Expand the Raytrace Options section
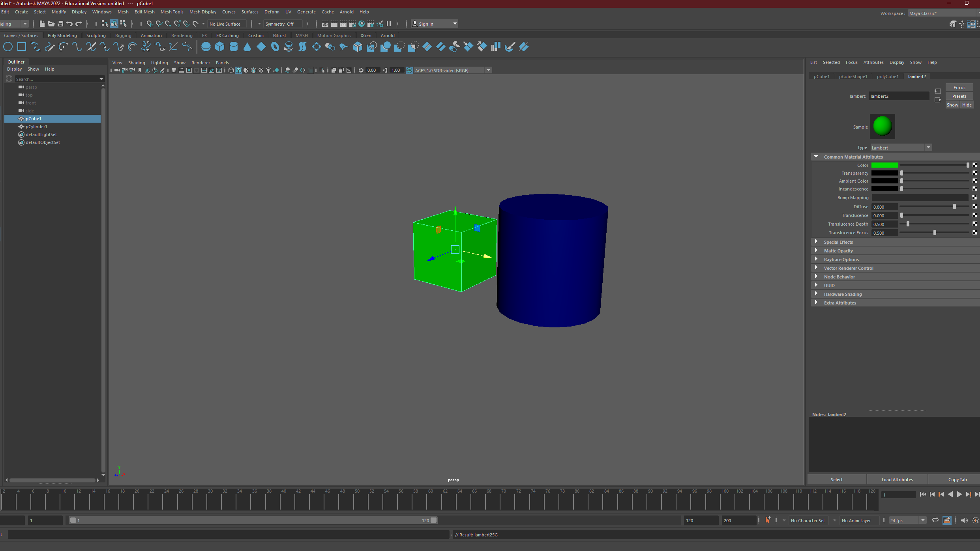 [816, 259]
